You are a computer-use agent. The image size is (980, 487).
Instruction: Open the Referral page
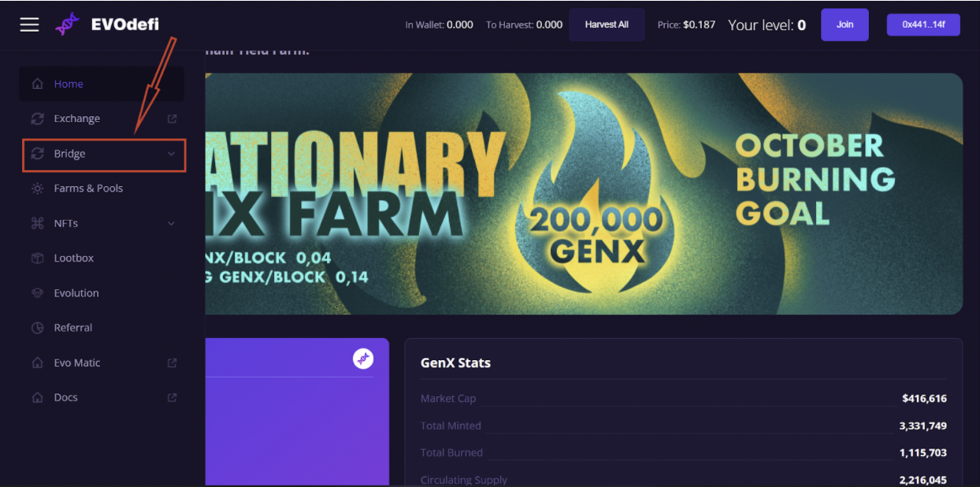[102, 327]
